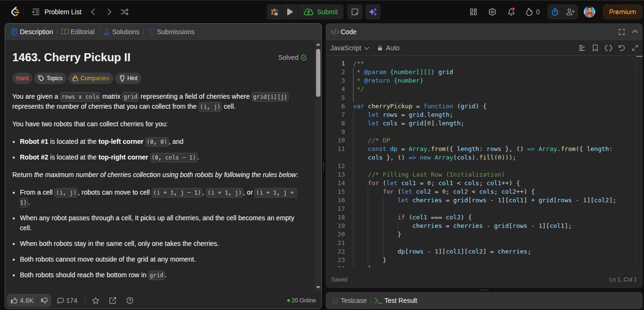This screenshot has width=644, height=310.
Task: Click the 1463. Cherry Pickup II title
Action: (71, 57)
